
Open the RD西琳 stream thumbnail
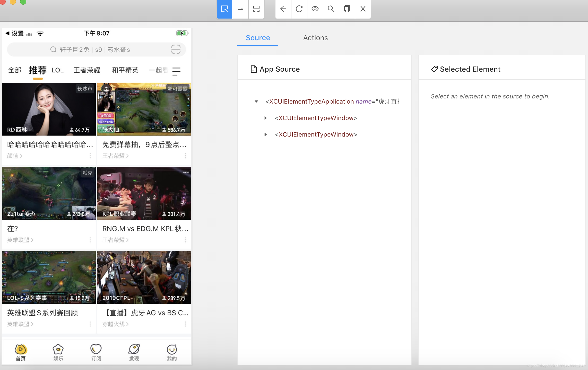49,109
